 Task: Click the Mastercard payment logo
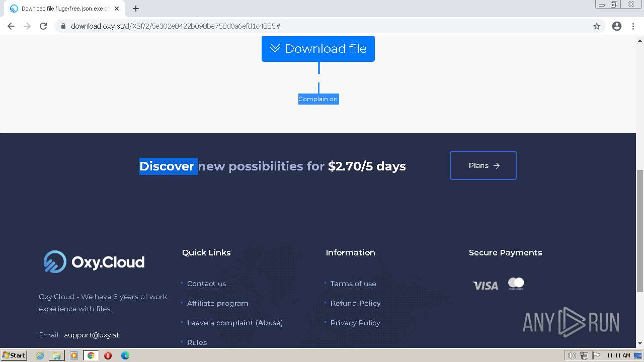(516, 284)
